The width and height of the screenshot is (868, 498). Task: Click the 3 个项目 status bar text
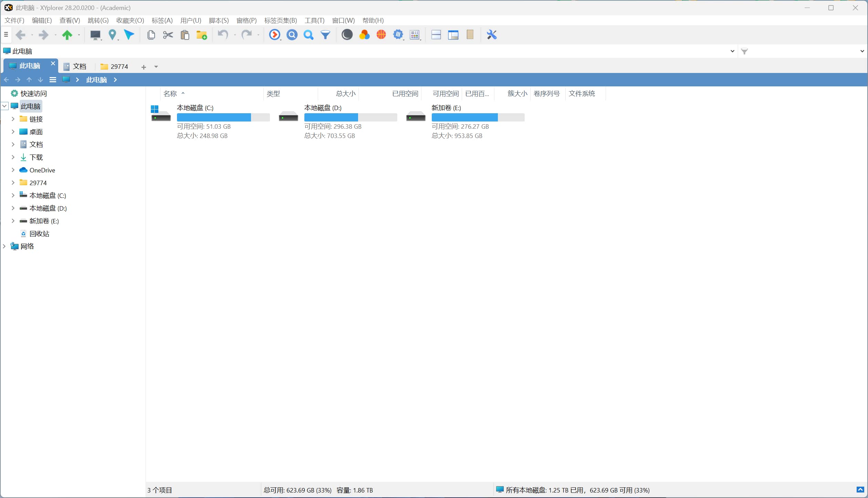click(x=160, y=490)
